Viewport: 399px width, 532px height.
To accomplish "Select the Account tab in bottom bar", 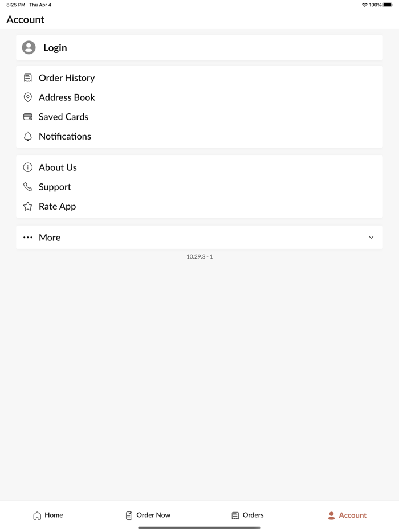I will [347, 515].
